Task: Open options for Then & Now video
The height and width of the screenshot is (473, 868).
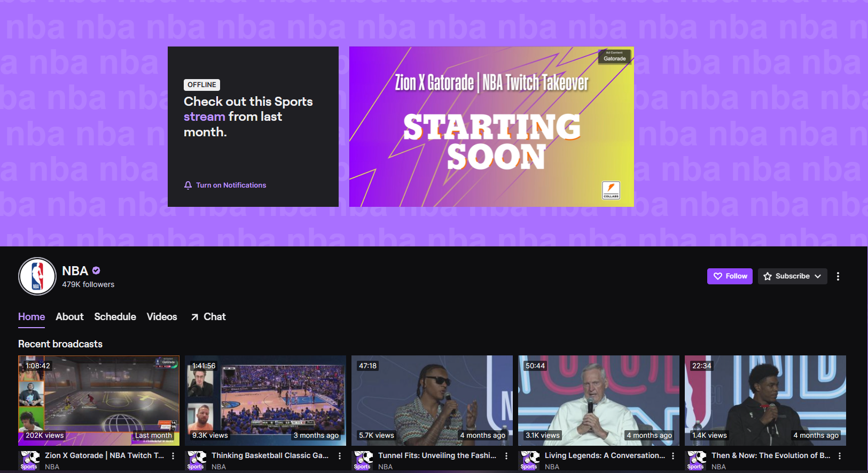Action: pyautogui.click(x=840, y=456)
